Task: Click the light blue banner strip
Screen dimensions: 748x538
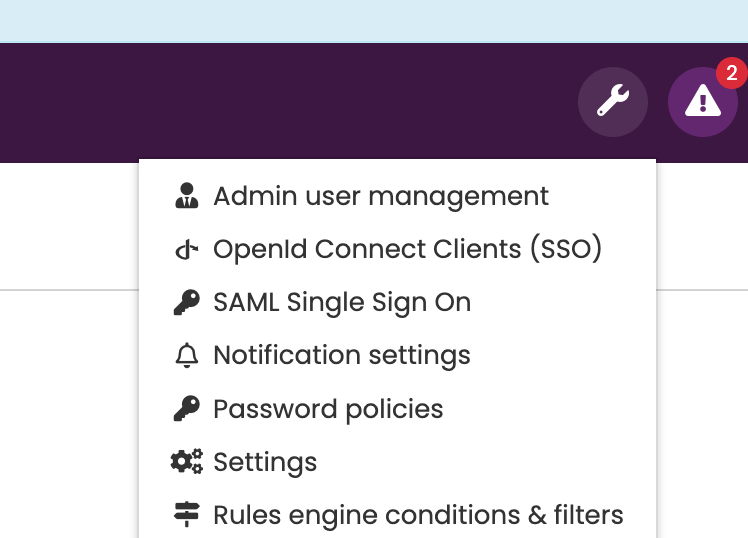Action: (x=374, y=21)
